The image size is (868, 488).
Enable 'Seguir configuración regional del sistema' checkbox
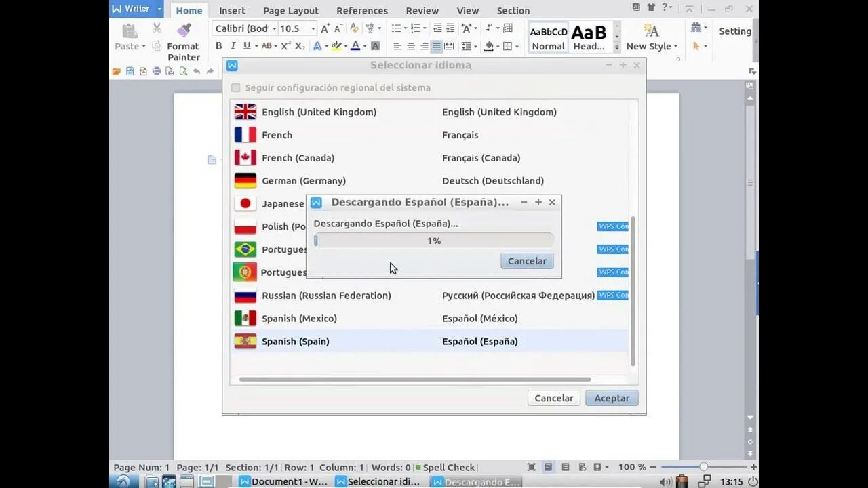pyautogui.click(x=236, y=88)
